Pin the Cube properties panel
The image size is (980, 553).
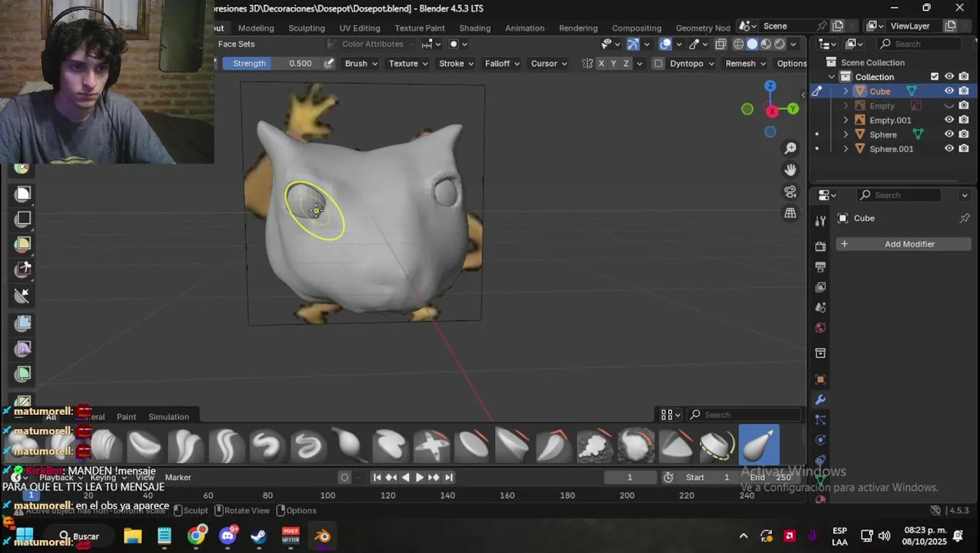[965, 218]
